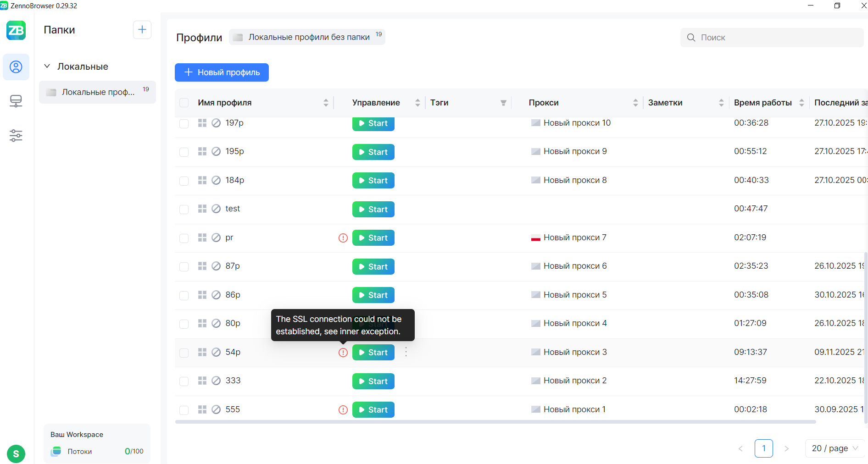
Task: Click the error warning icon for profile 54p
Action: (x=343, y=353)
